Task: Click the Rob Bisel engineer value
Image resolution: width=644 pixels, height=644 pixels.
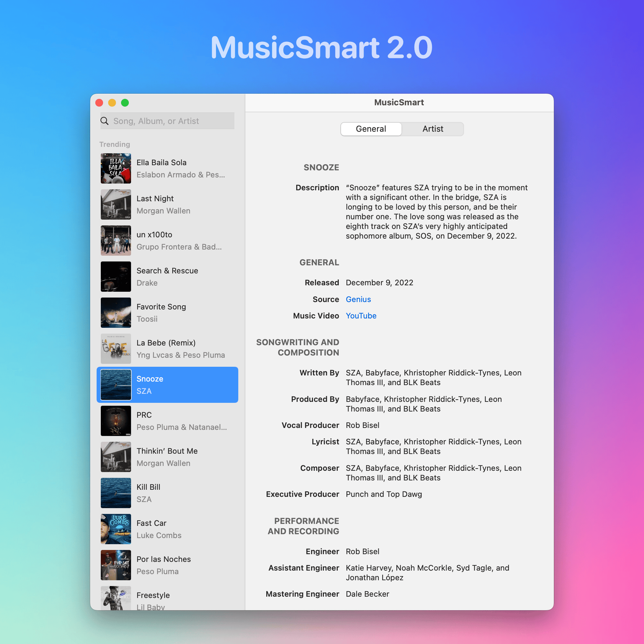Action: [x=362, y=551]
